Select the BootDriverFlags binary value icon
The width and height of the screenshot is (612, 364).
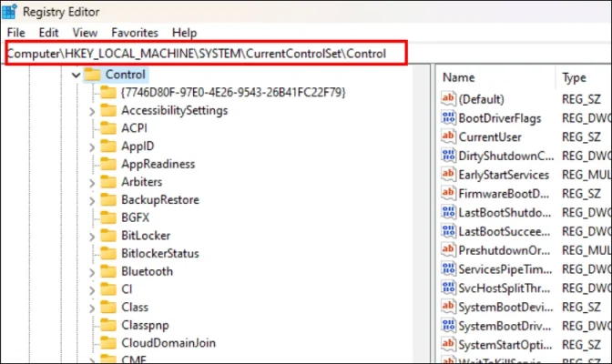447,118
